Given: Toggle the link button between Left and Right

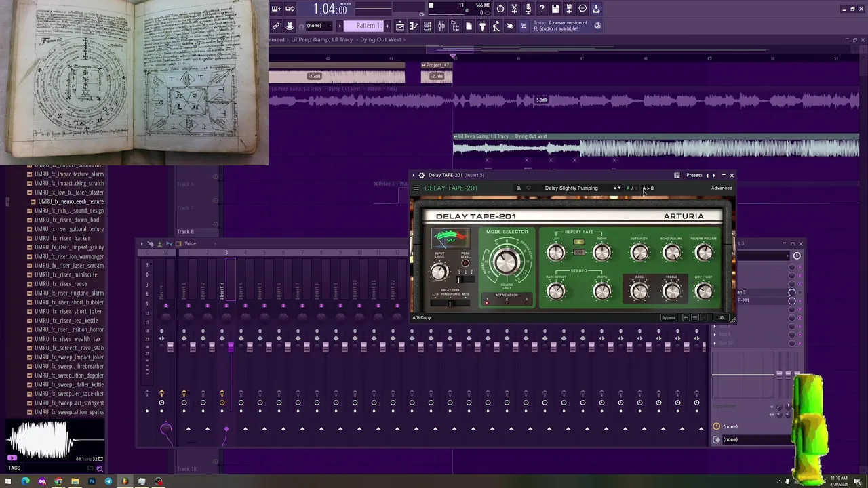Looking at the screenshot, I should coord(579,252).
